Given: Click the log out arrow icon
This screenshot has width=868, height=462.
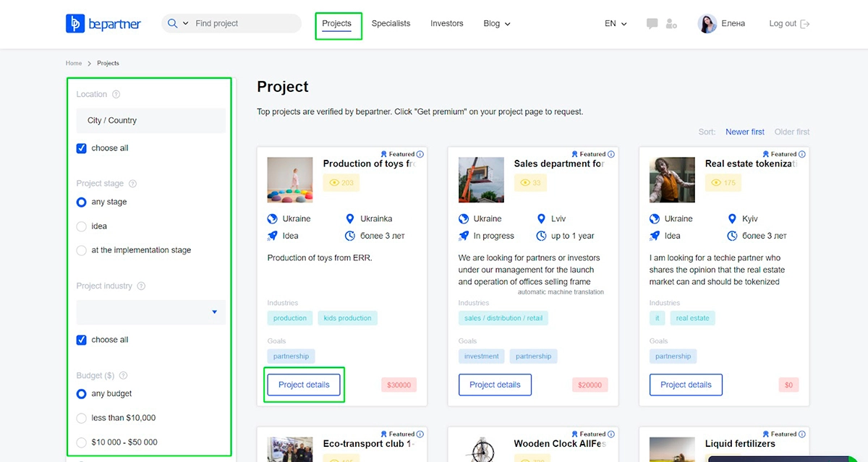Looking at the screenshot, I should point(805,24).
